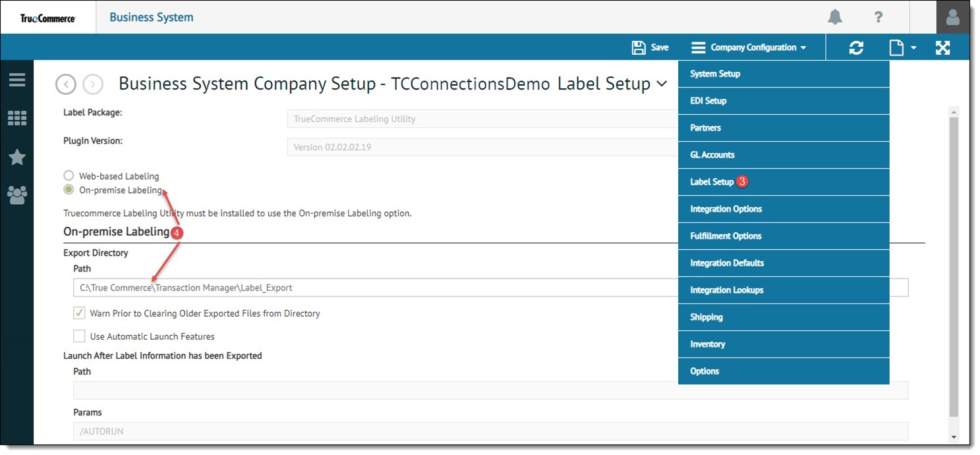
Task: Click the Labeling Utility must be installed note
Action: pos(237,213)
